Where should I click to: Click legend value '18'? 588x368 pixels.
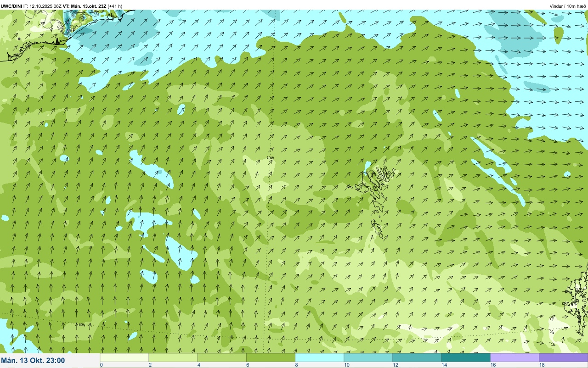click(x=541, y=365)
